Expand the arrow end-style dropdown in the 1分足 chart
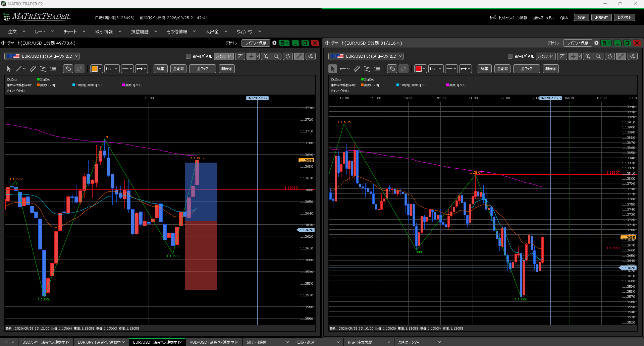The image size is (644, 346). 141,69
